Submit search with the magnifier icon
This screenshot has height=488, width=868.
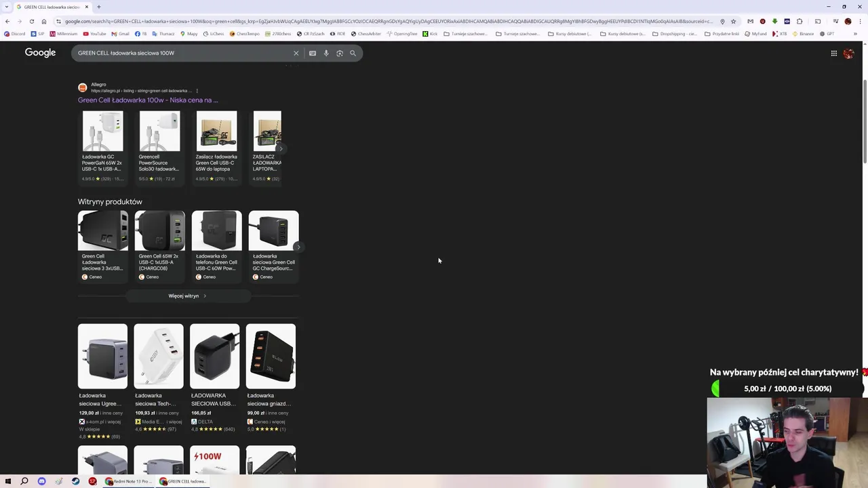(x=353, y=53)
